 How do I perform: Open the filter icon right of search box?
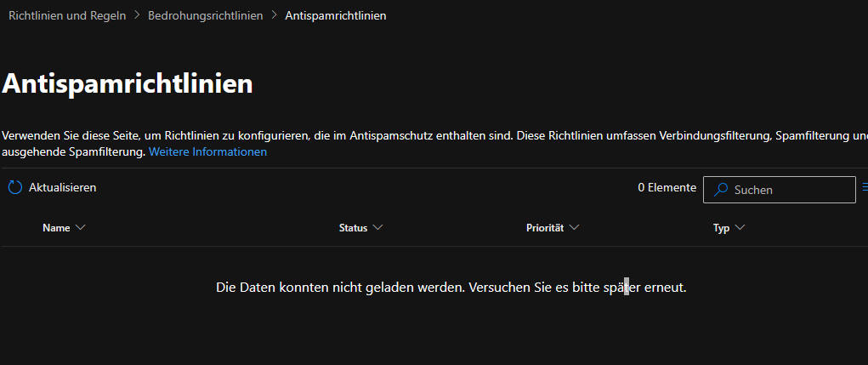click(865, 187)
